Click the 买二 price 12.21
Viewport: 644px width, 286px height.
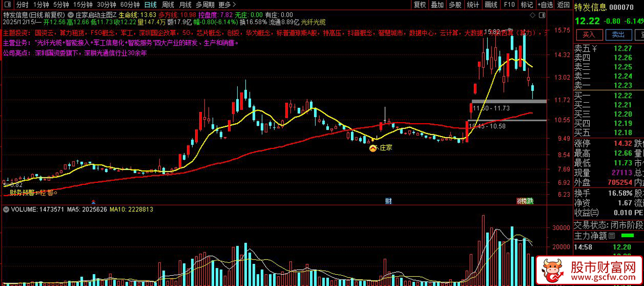(x=623, y=104)
